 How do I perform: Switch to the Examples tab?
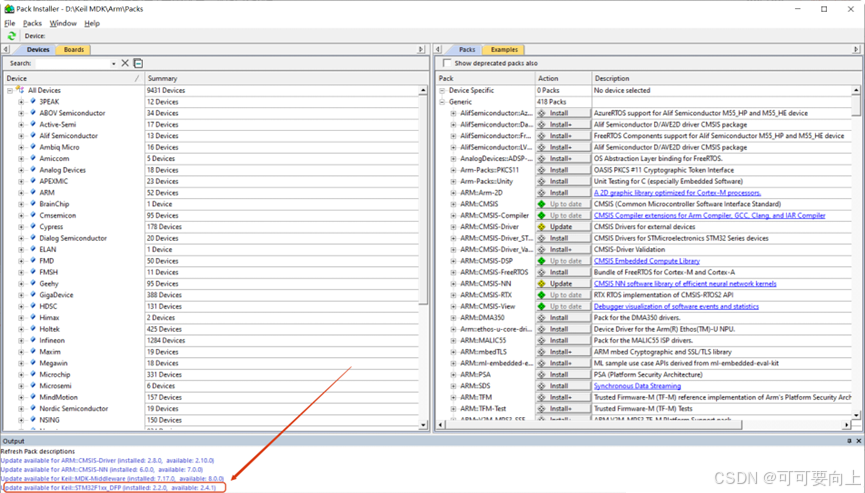coord(504,50)
